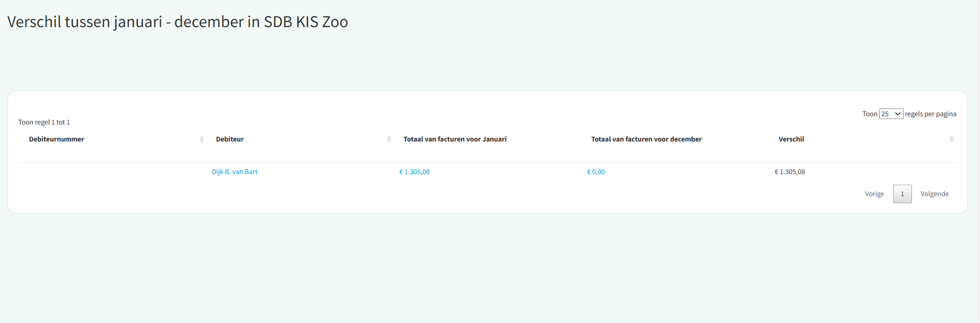Click the Toon regel 1 tot 1 info text

pos(44,122)
